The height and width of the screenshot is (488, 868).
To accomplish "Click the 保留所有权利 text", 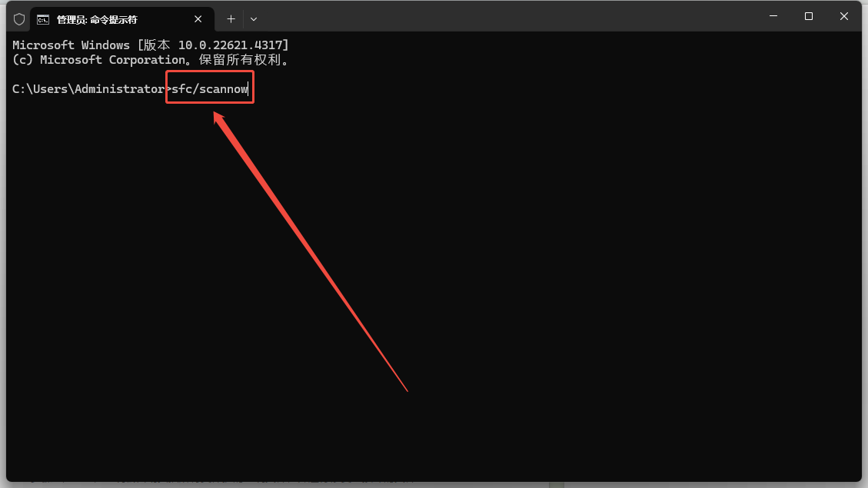I will (x=240, y=60).
